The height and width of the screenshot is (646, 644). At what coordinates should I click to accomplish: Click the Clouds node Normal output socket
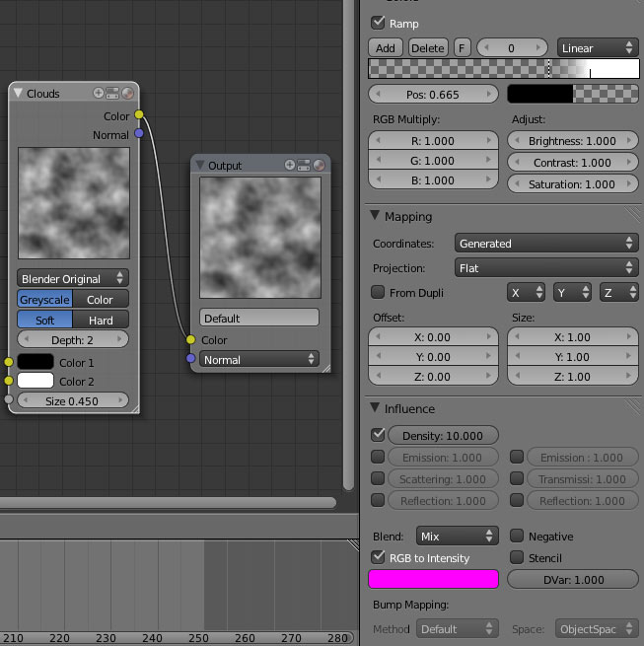[x=139, y=133]
